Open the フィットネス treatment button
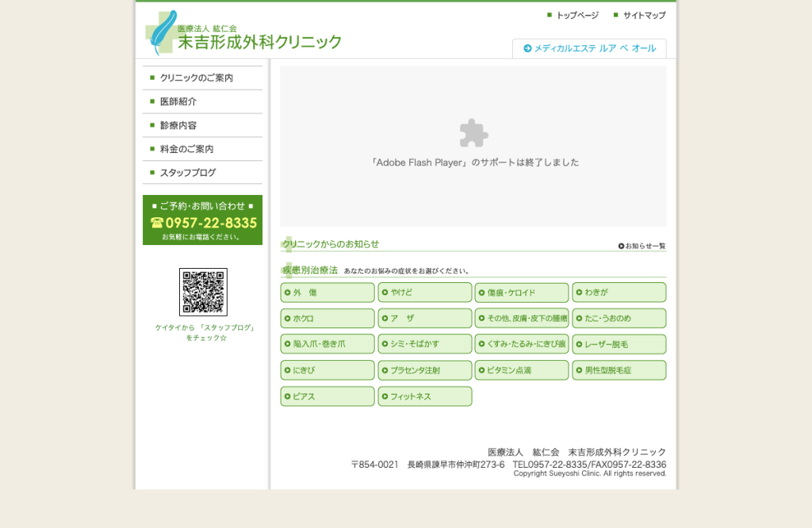812x528 pixels. click(425, 396)
